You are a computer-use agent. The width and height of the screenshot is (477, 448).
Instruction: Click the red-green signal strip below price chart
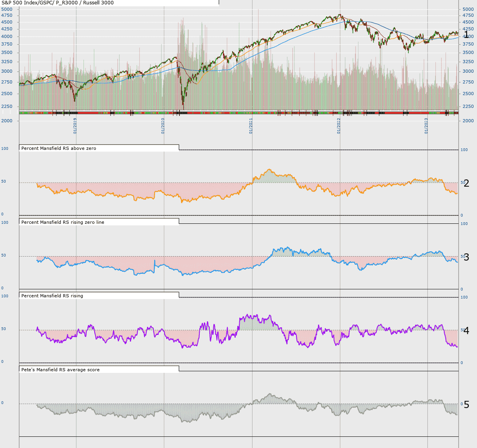coord(239,113)
